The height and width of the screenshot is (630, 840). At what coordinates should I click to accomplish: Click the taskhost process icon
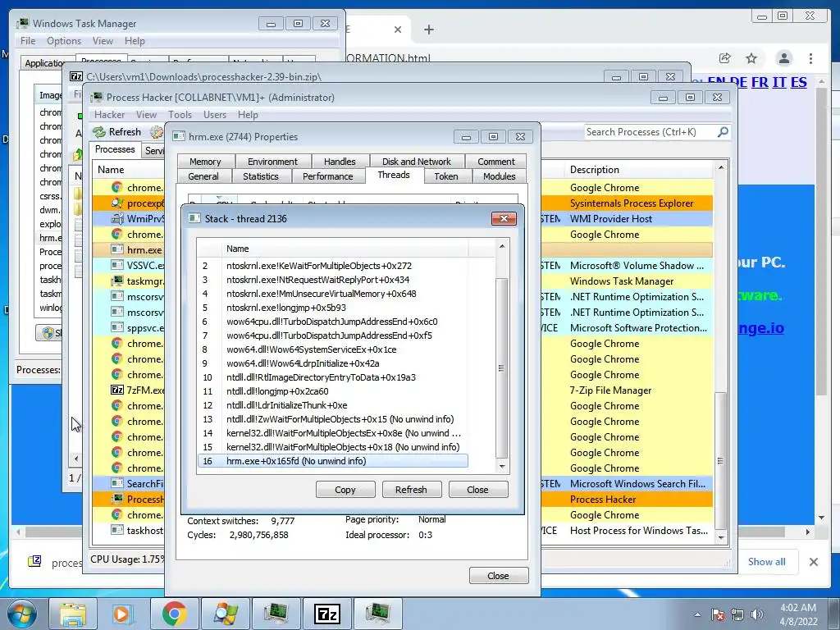(x=116, y=531)
